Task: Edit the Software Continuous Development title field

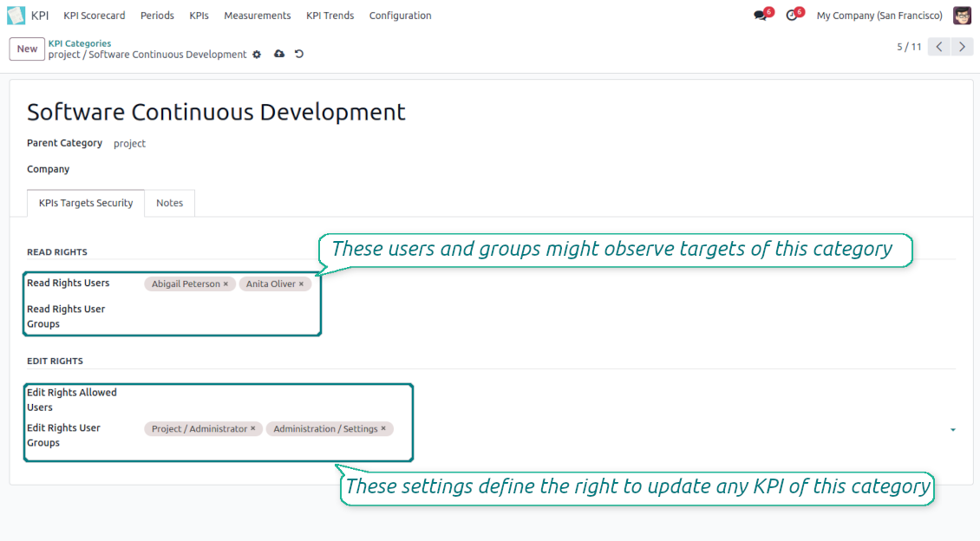Action: 216,113
